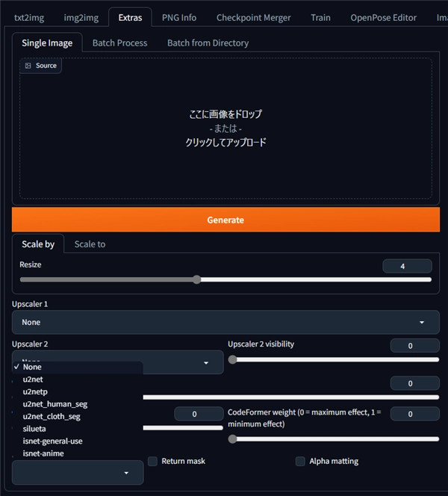
Task: Go to the PNG Info tab
Action: click(179, 18)
